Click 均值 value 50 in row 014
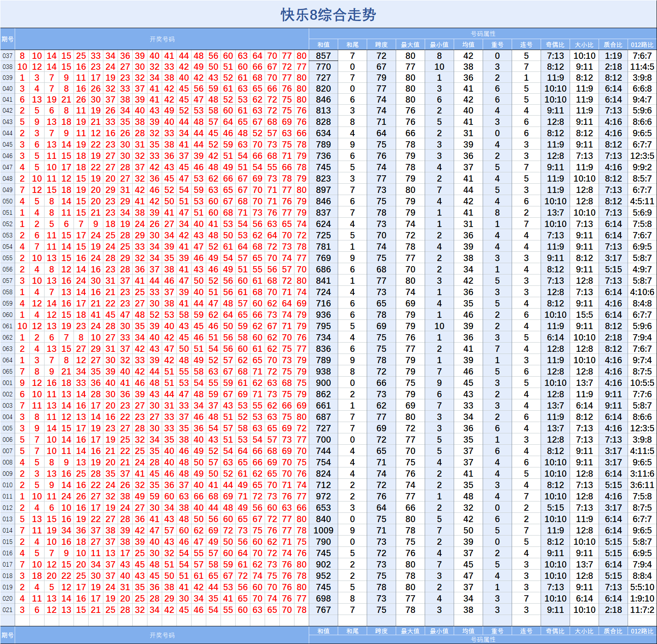The height and width of the screenshot is (644, 657). [x=468, y=531]
